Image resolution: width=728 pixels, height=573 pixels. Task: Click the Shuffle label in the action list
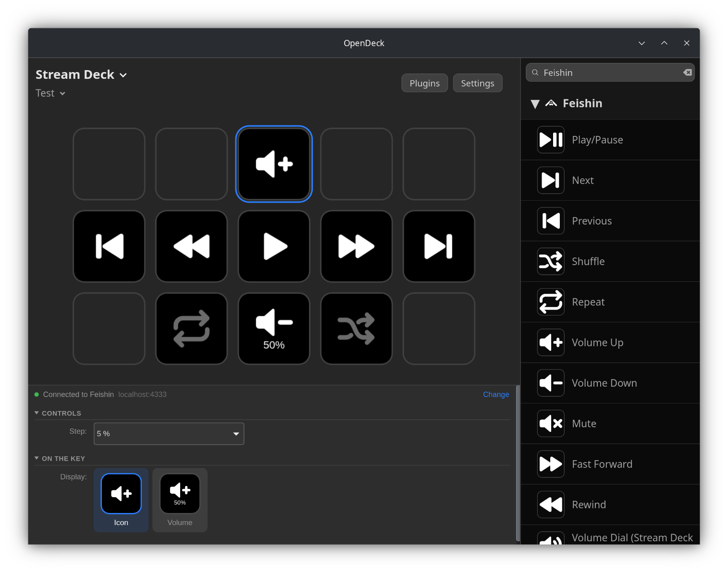click(x=588, y=261)
